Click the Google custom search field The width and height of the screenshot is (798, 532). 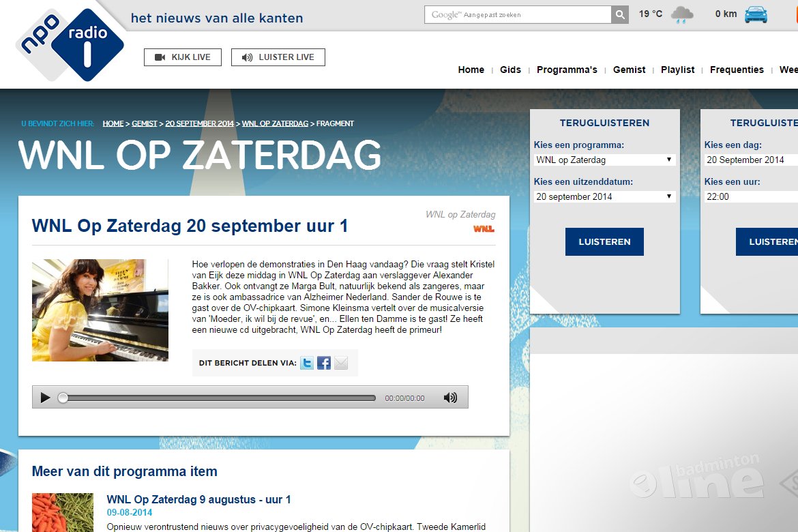pyautogui.click(x=518, y=15)
